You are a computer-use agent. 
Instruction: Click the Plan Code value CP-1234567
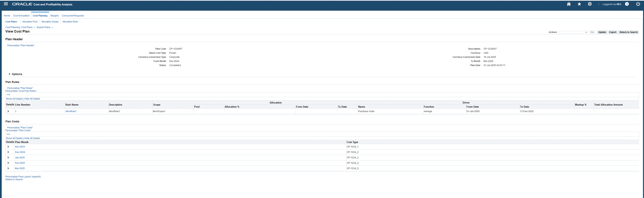[176, 49]
